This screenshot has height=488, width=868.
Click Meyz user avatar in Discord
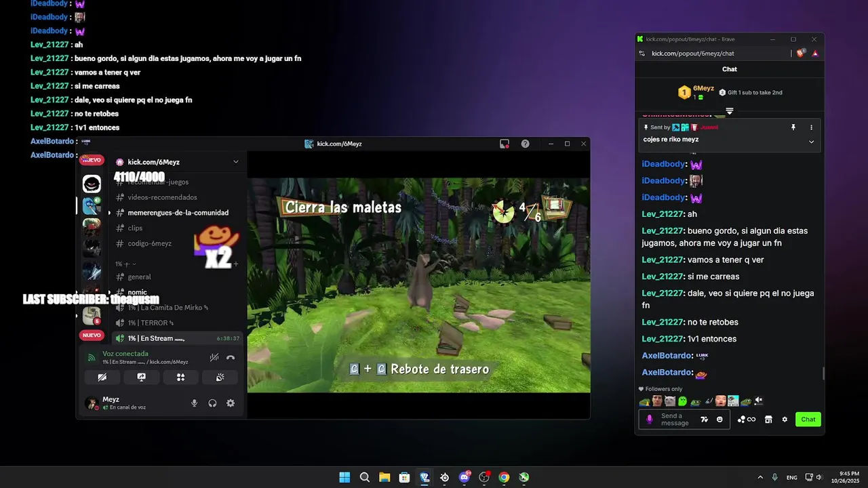[x=91, y=403]
